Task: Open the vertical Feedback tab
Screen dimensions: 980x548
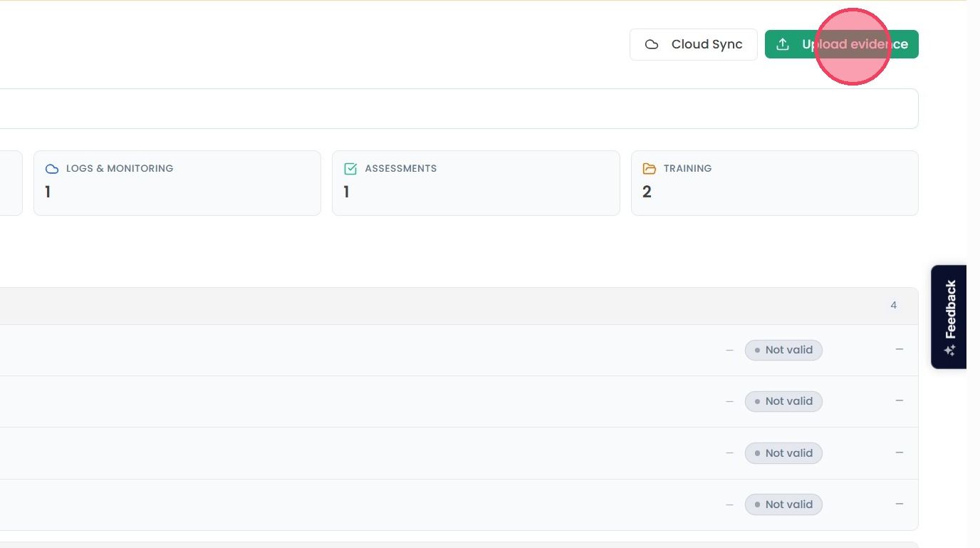Action: (x=949, y=316)
